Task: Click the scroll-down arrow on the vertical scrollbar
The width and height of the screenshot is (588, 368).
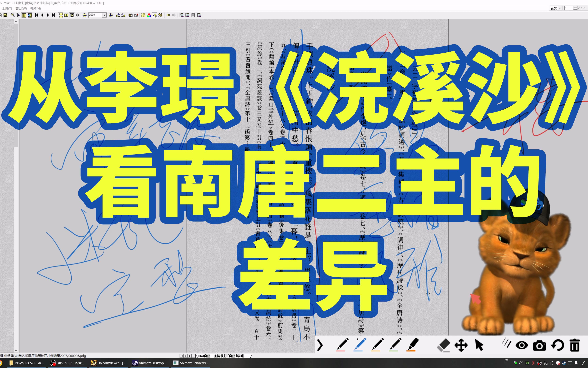Action: click(x=16, y=350)
